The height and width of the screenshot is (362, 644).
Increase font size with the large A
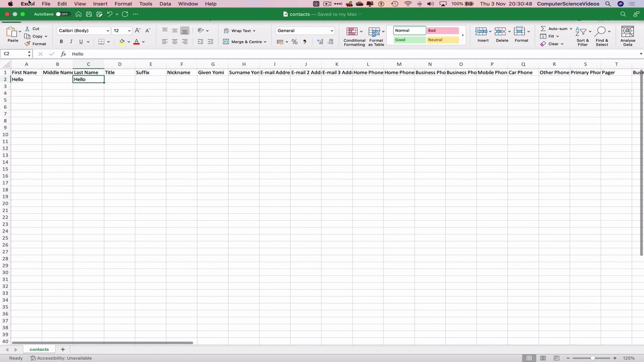(x=138, y=31)
